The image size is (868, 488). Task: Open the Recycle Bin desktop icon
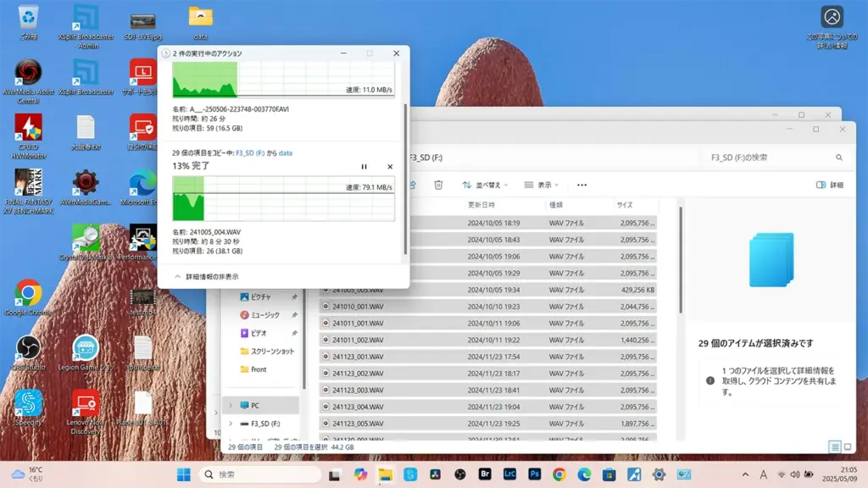[28, 23]
